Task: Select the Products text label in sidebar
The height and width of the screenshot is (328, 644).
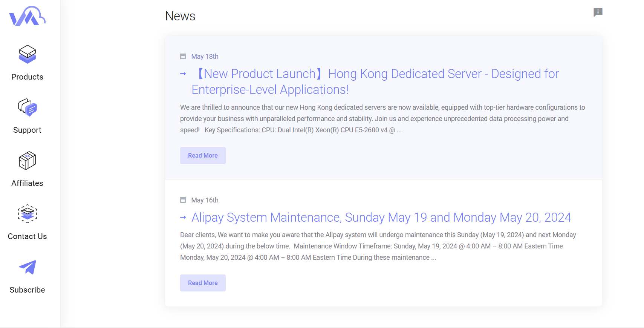Action: coord(27,77)
